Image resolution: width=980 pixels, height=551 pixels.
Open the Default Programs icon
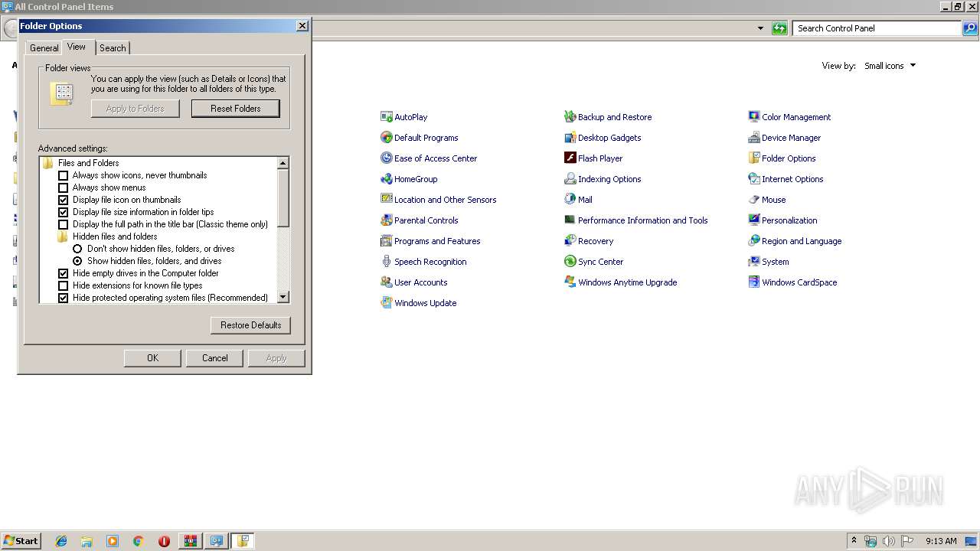(x=419, y=138)
